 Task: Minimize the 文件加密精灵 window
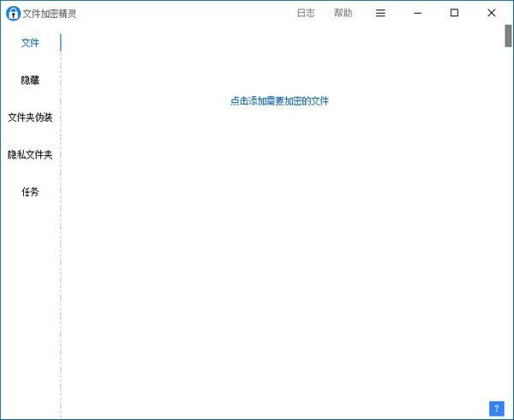tap(417, 13)
